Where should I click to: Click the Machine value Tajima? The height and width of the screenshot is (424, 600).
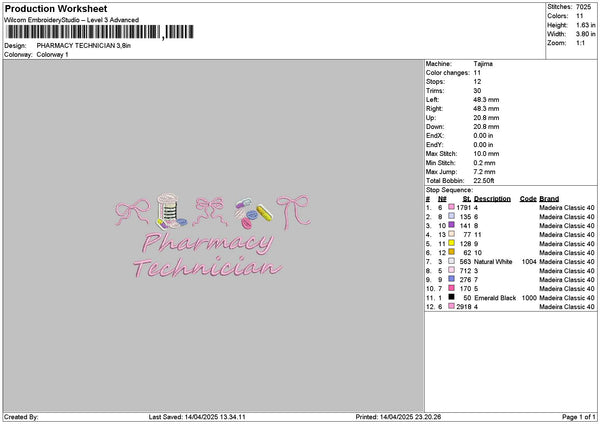483,64
